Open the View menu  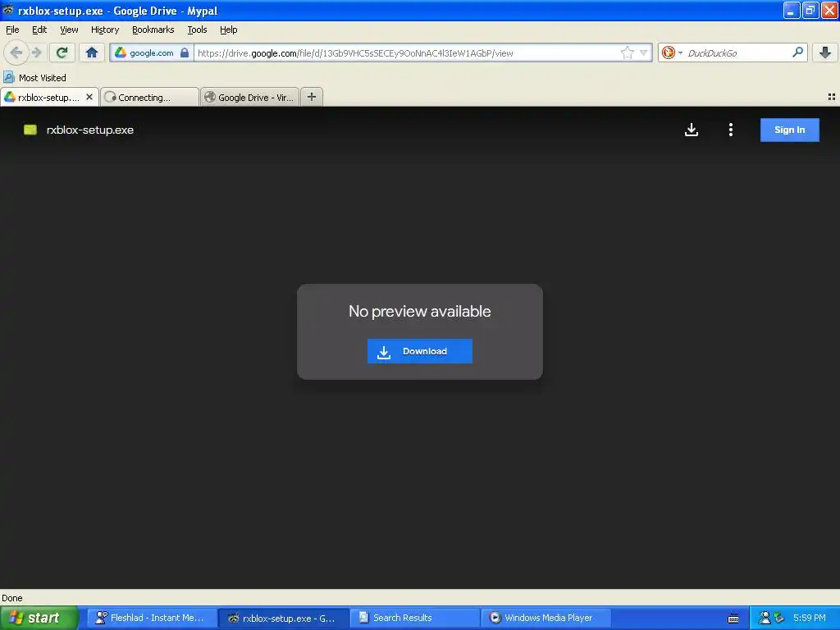point(69,30)
